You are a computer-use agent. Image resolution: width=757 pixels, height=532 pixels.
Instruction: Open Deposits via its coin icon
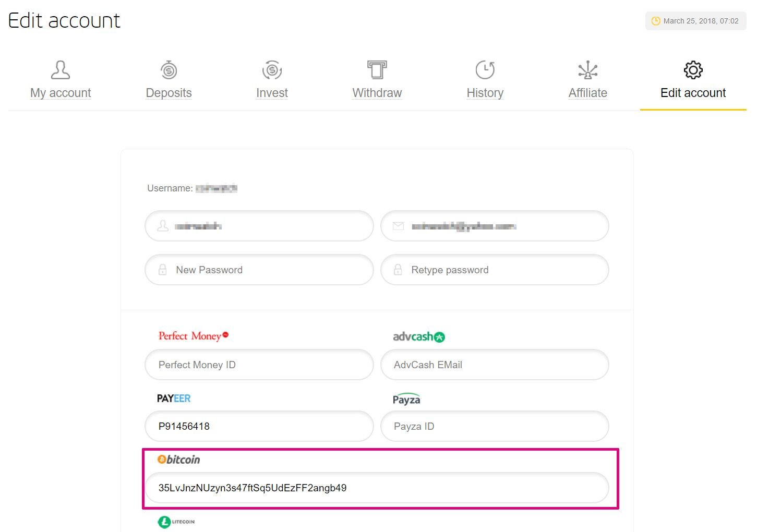169,70
